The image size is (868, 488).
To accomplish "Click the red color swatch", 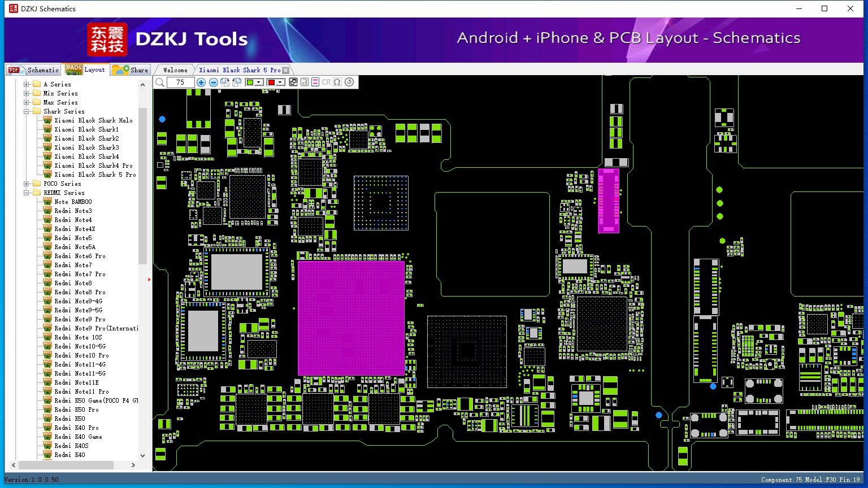I will coord(271,82).
